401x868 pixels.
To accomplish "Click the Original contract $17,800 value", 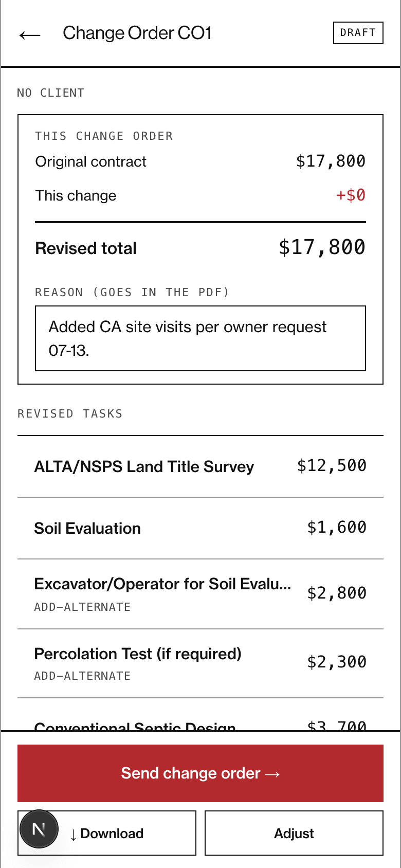I will click(x=331, y=161).
